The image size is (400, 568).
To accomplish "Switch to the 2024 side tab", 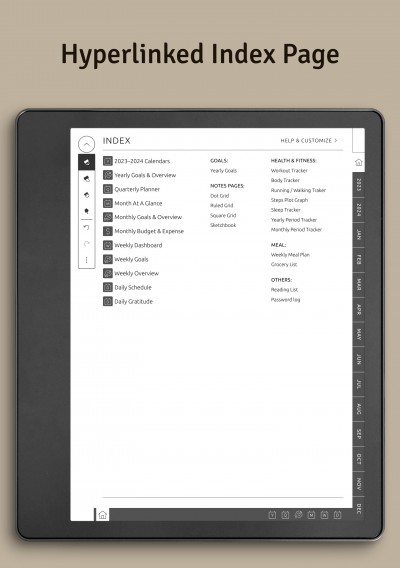I will coord(358,210).
